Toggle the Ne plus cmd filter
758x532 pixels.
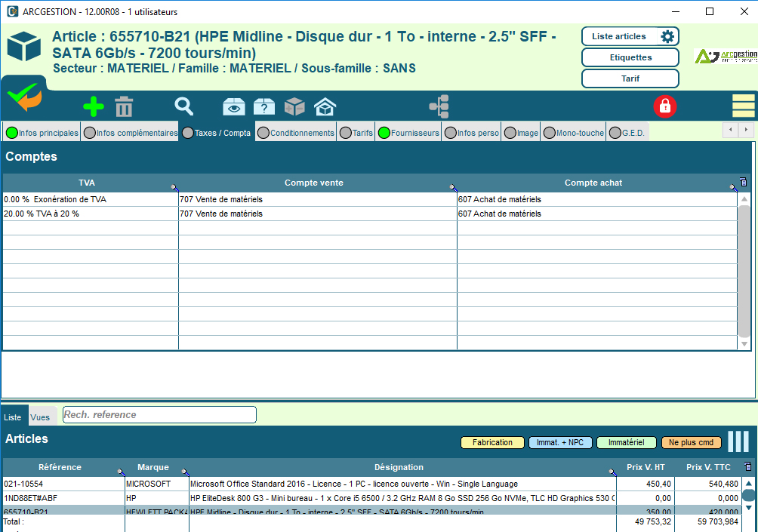tap(692, 442)
